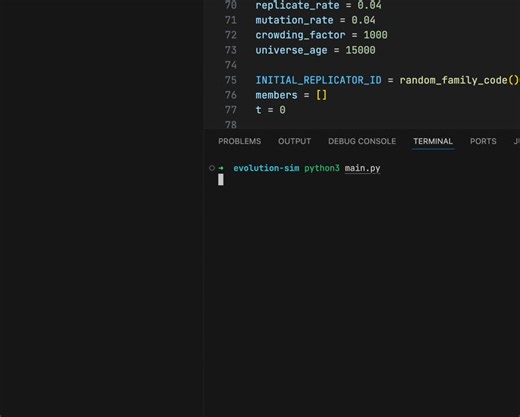Click the python3 command in terminal
The height and width of the screenshot is (417, 520).
click(322, 168)
